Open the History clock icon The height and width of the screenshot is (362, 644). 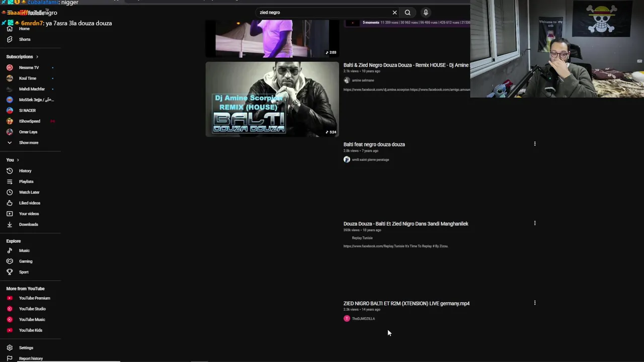10,171
